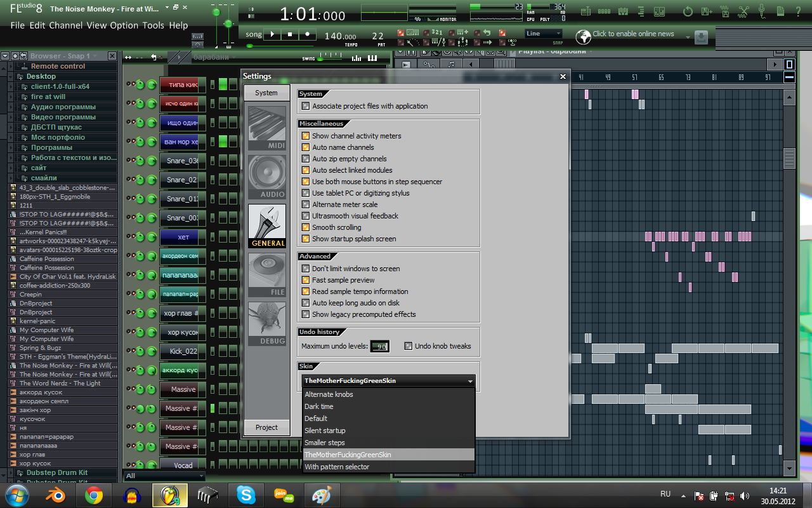Open the join.me taskbar icon
The height and width of the screenshot is (508, 812).
284,495
